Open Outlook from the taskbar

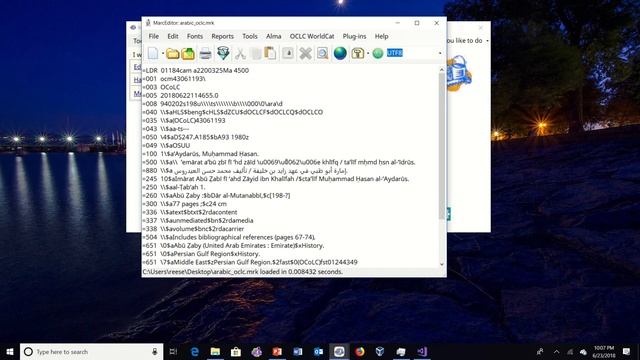318,351
